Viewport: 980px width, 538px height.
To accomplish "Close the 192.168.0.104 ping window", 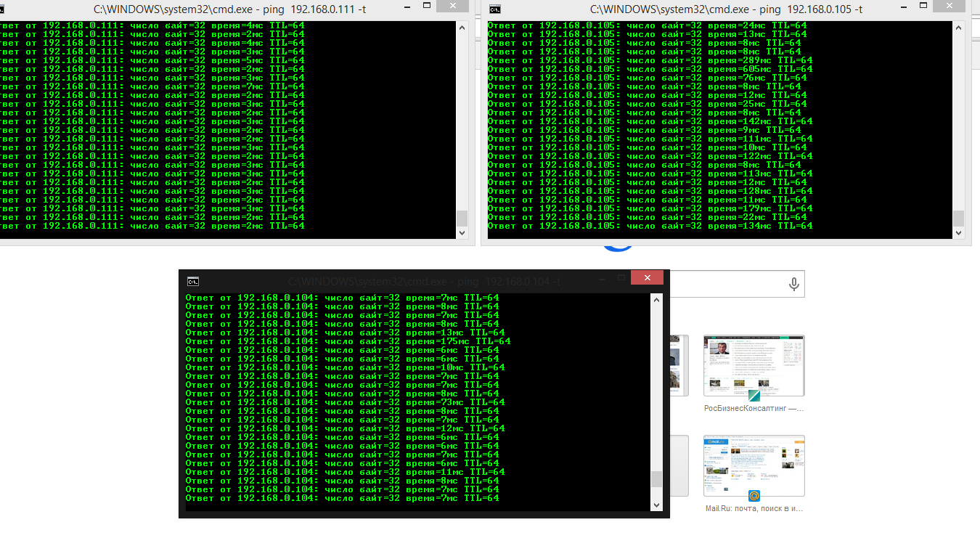I will tap(647, 278).
